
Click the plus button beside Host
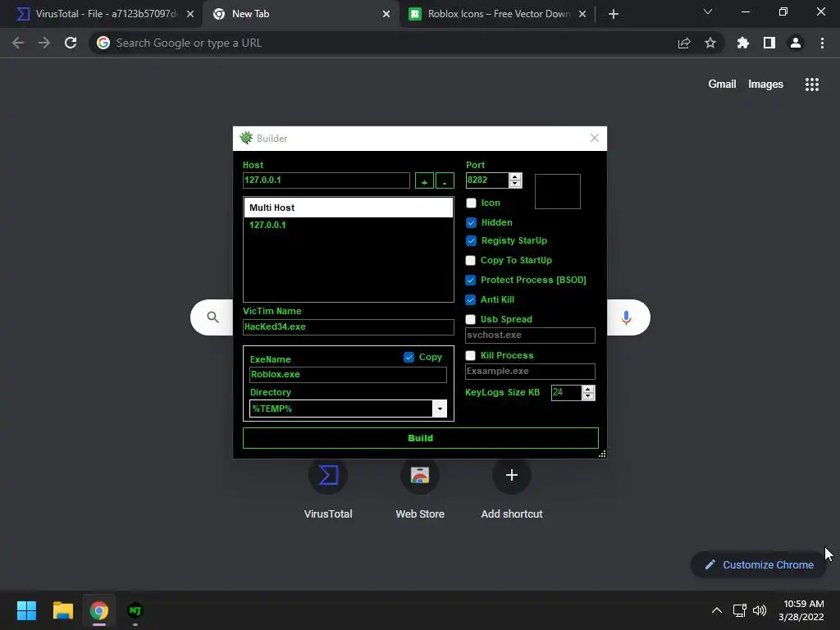[424, 180]
